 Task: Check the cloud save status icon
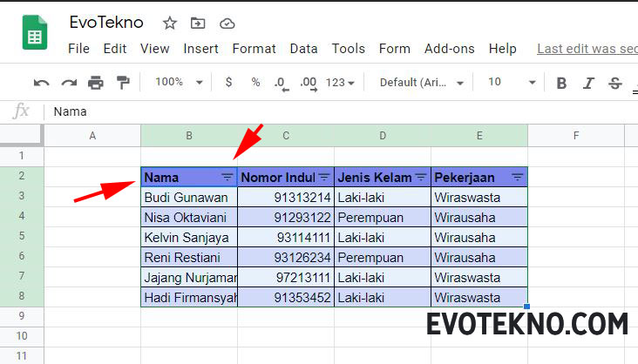[227, 24]
